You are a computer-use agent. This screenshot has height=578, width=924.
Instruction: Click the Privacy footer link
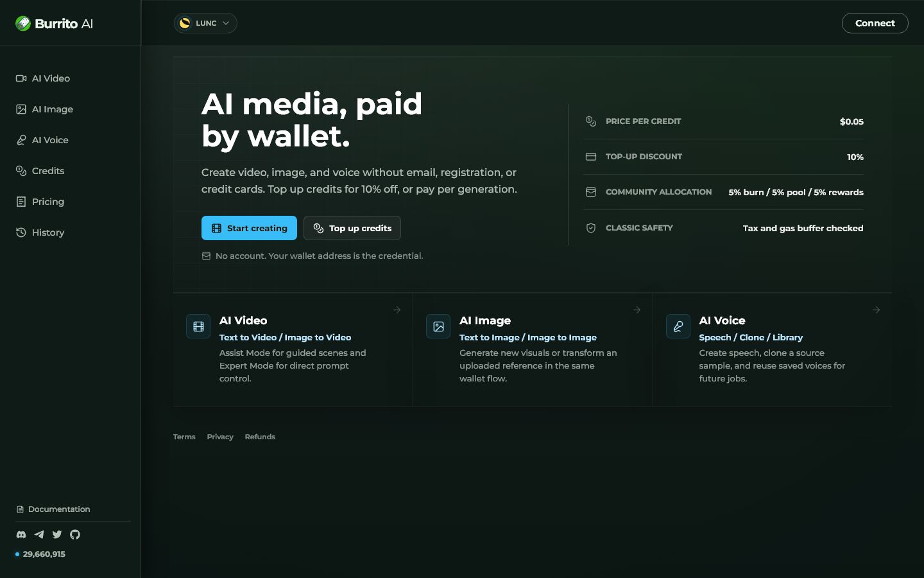(x=220, y=437)
